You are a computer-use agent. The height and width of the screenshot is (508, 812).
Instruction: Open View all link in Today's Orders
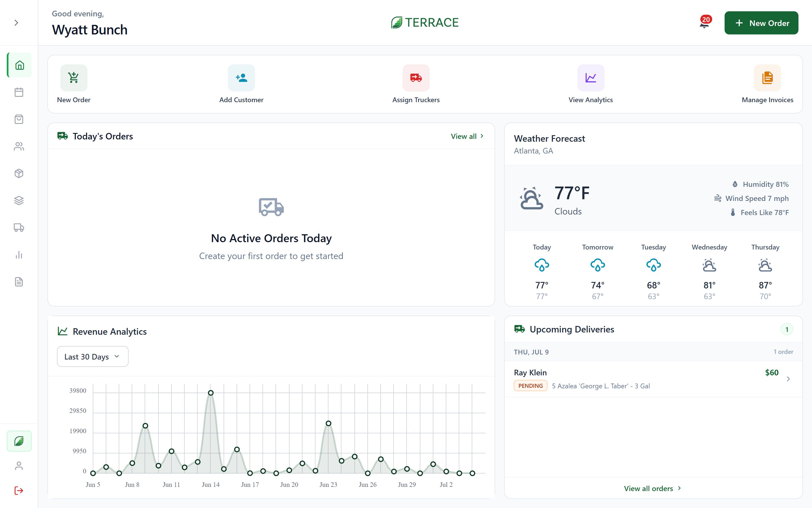(x=467, y=136)
